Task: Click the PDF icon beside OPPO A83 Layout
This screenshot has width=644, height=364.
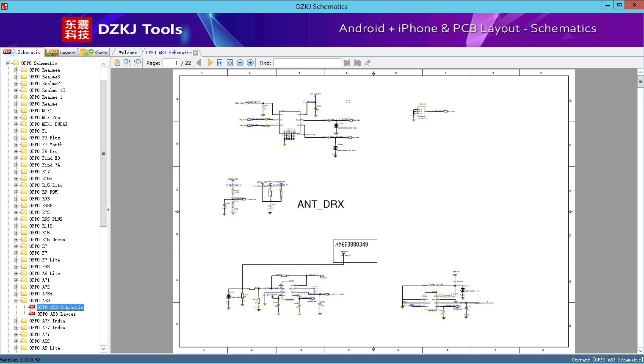Action: point(32,314)
